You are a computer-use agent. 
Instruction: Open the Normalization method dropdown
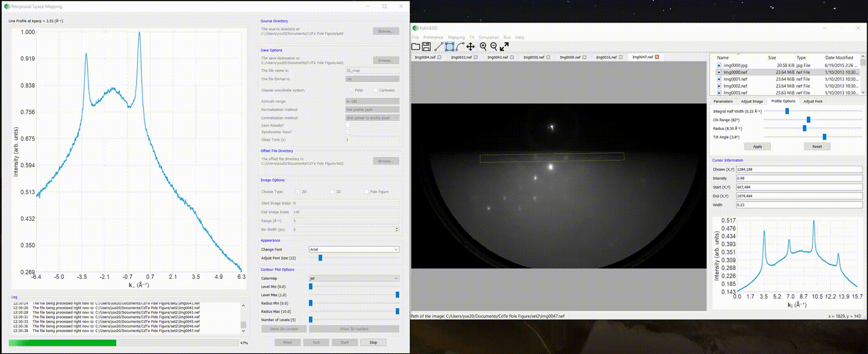tap(373, 110)
